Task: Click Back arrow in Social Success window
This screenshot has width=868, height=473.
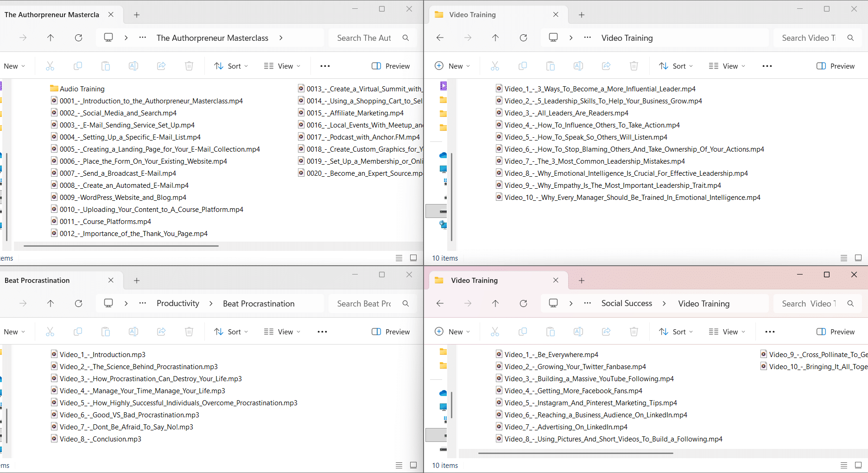Action: tap(440, 304)
